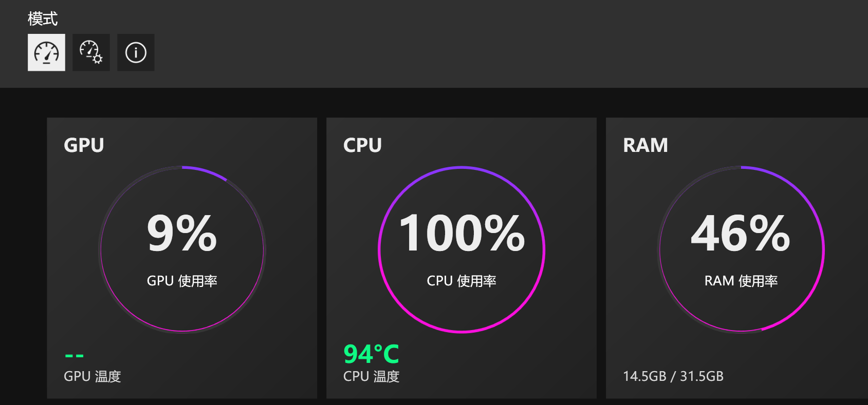Open the speedometer with gear settings mode
The height and width of the screenshot is (405, 868).
click(x=91, y=52)
